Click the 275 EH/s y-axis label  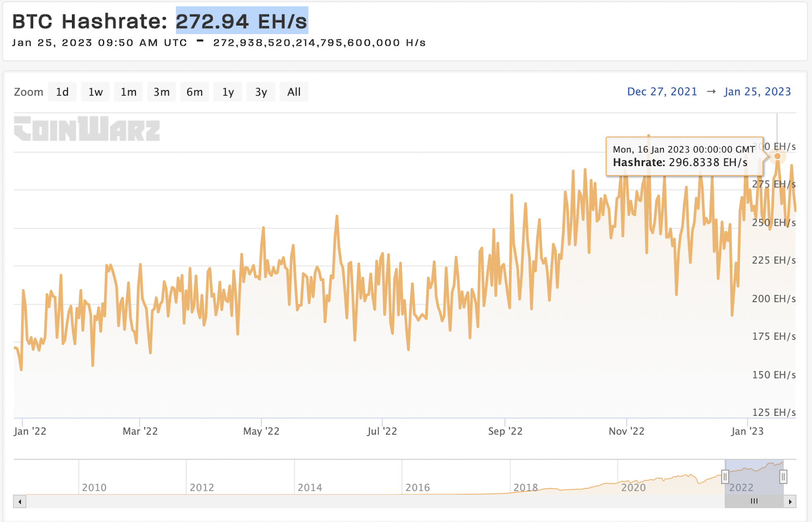coord(774,184)
